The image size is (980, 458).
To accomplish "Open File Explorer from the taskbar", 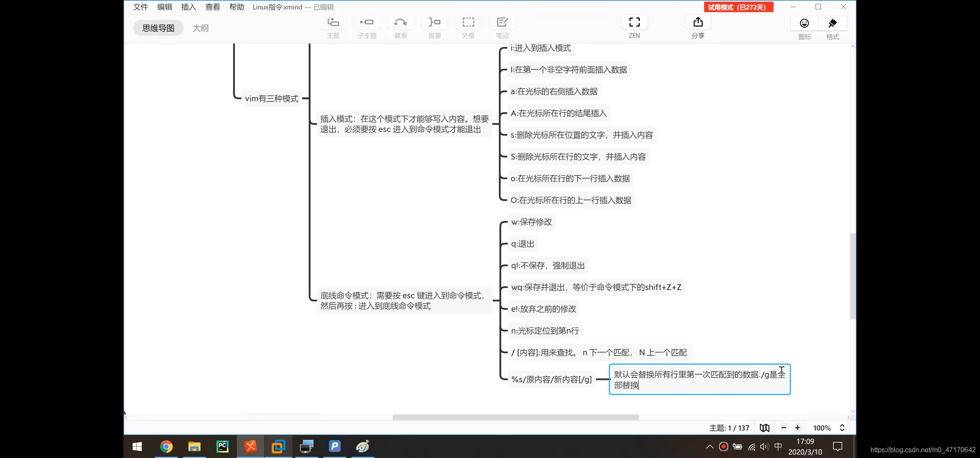I will [194, 447].
